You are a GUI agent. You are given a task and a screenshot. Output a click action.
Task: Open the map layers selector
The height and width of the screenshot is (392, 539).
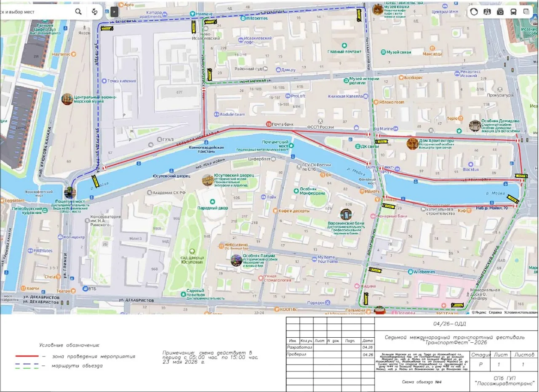point(526,12)
